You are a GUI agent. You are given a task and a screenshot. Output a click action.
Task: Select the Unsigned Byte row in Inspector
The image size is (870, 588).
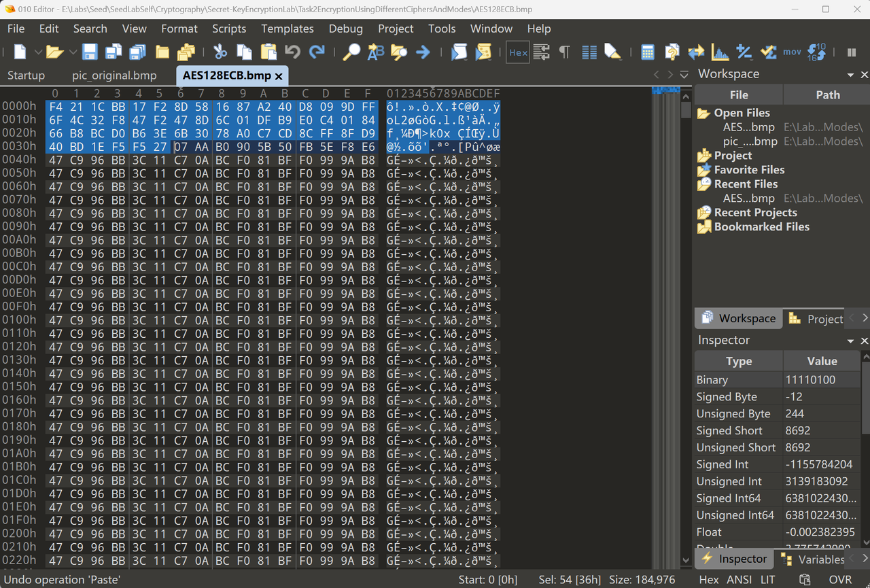[x=778, y=414]
